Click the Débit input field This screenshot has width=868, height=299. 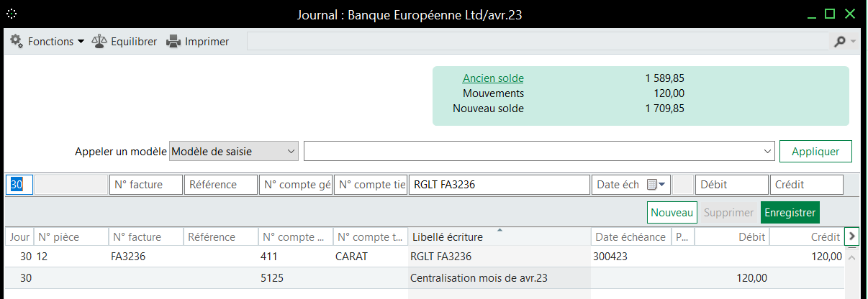[731, 185]
